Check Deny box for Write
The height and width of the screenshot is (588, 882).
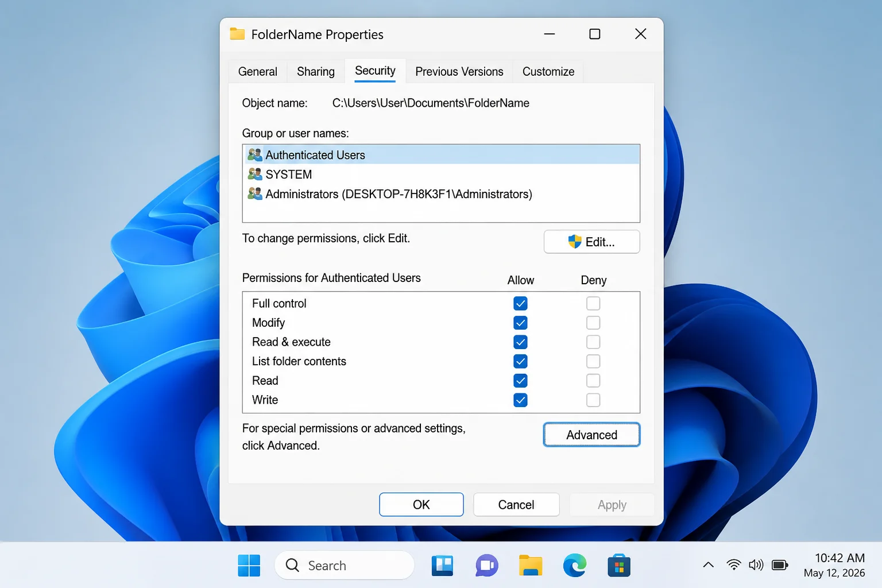[x=593, y=400]
